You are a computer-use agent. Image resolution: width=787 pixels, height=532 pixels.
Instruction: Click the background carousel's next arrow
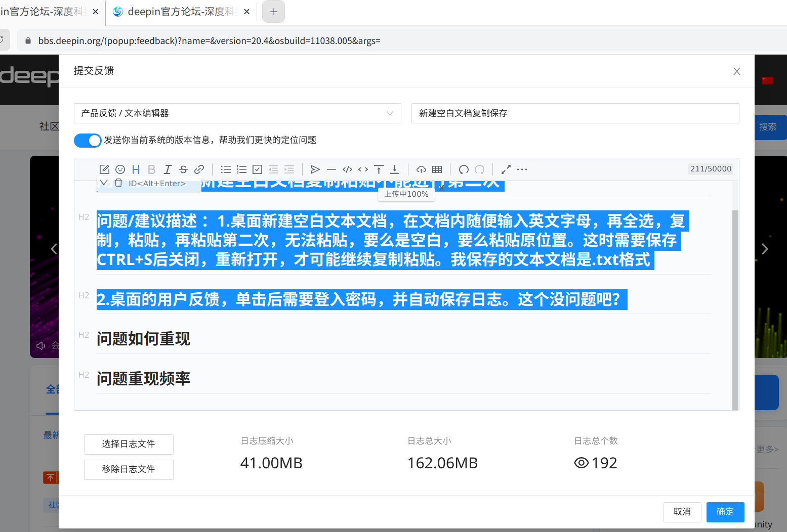765,249
